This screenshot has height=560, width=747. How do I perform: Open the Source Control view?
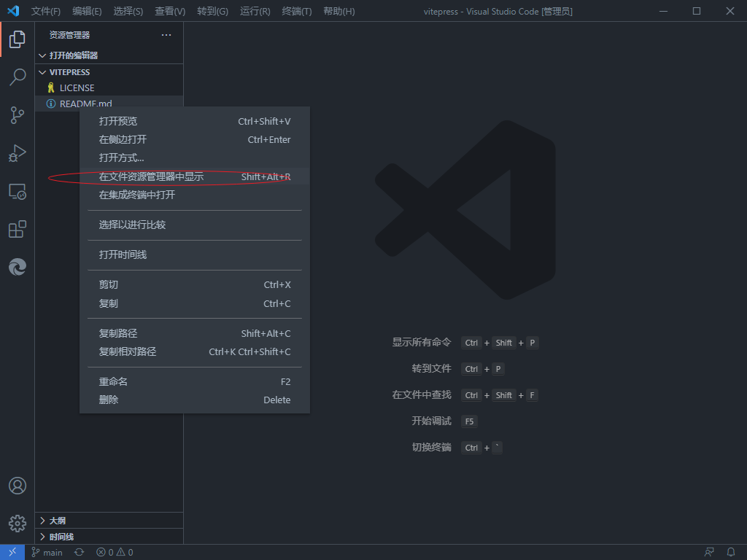[18, 115]
